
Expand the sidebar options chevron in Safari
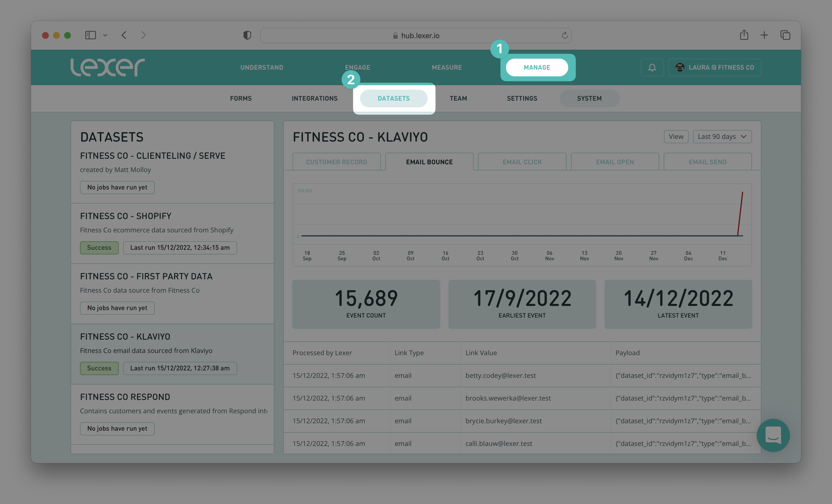[x=105, y=35]
